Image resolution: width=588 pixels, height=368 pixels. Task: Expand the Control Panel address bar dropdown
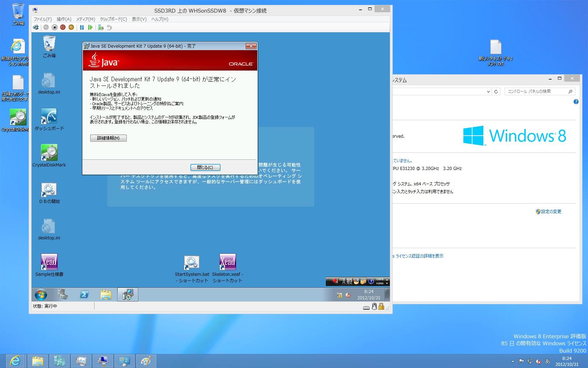(x=488, y=92)
